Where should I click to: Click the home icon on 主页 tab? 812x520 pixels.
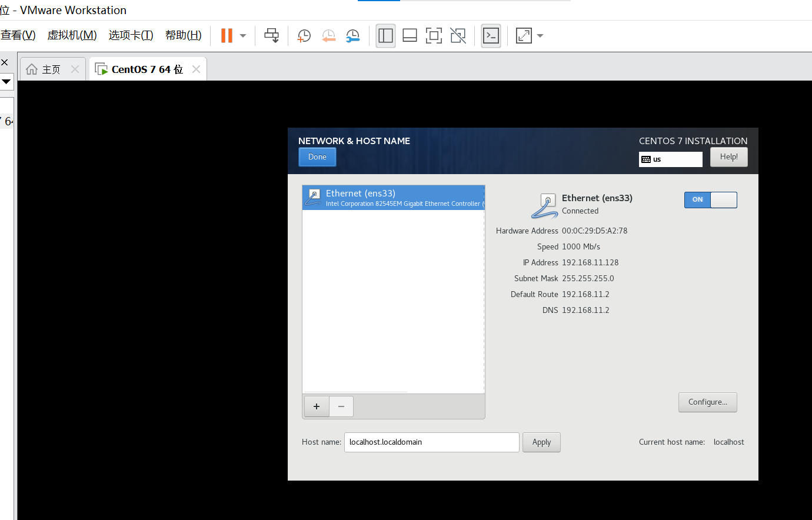(32, 69)
